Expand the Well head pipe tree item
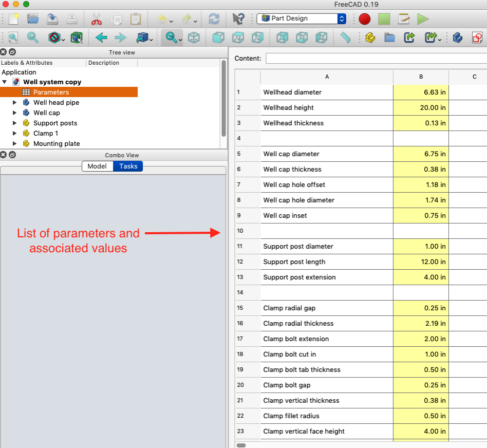This screenshot has width=487, height=448. (15, 103)
